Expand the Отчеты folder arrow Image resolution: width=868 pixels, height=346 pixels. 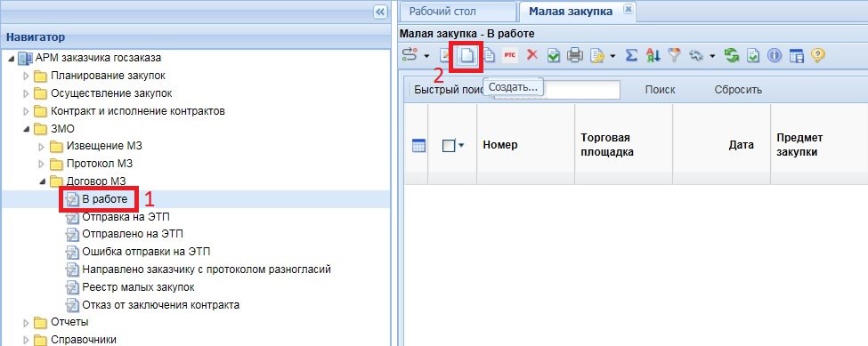point(26,322)
